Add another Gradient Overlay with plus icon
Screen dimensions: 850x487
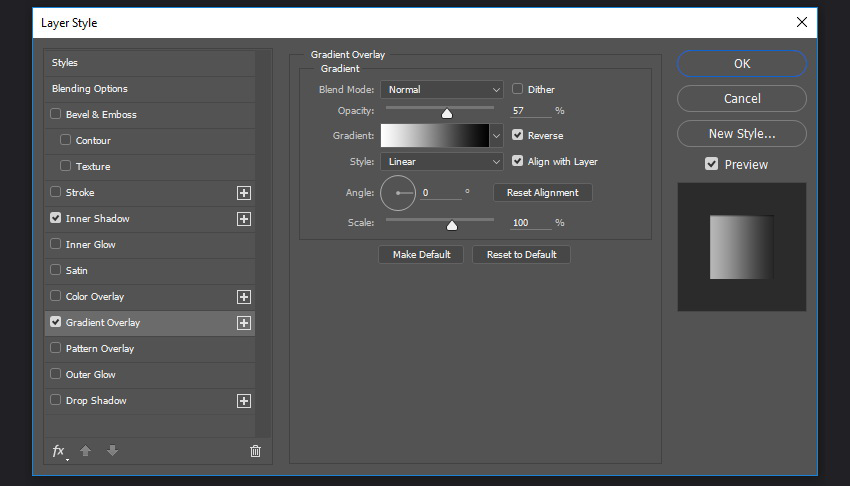(244, 323)
